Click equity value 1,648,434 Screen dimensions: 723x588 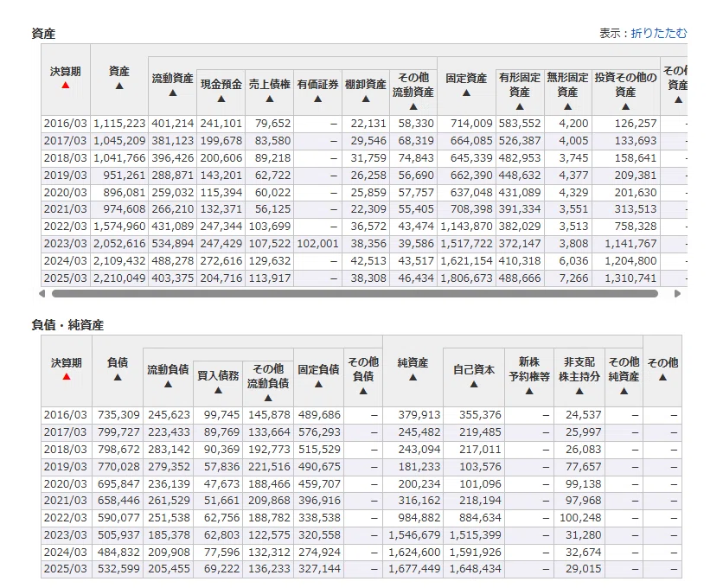pyautogui.click(x=475, y=569)
